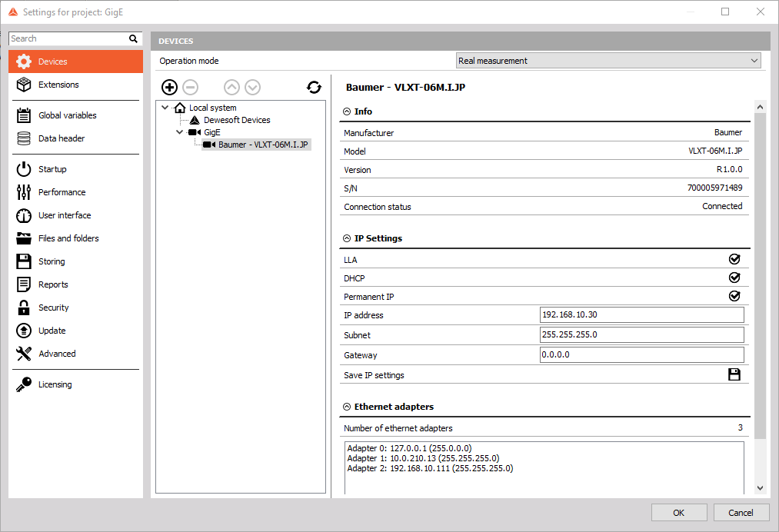Go to Global variables settings

(x=75, y=115)
